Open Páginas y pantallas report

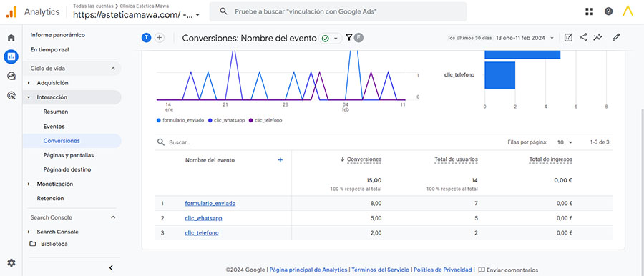[x=69, y=155]
